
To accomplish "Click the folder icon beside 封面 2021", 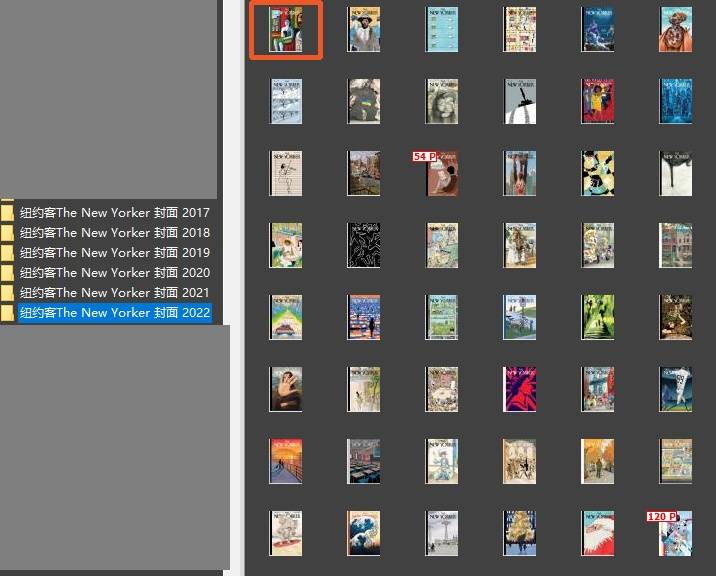I will tap(7, 293).
